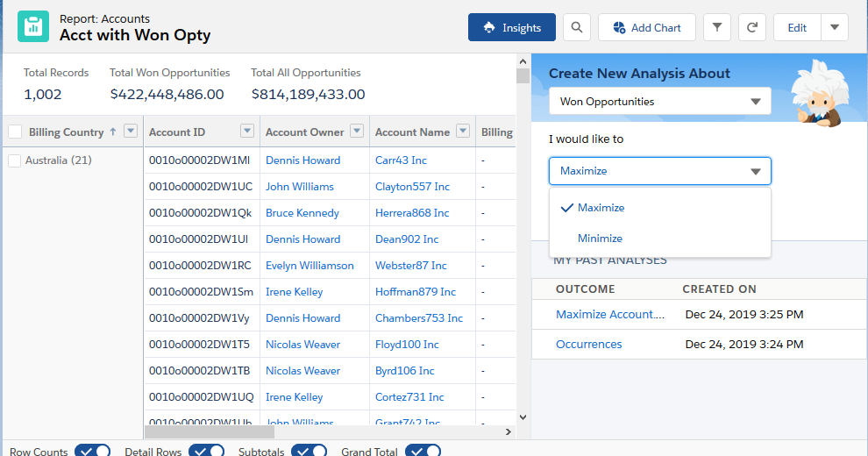Click the Total Records value 1,002
Image resolution: width=868 pixels, height=456 pixels.
43,95
